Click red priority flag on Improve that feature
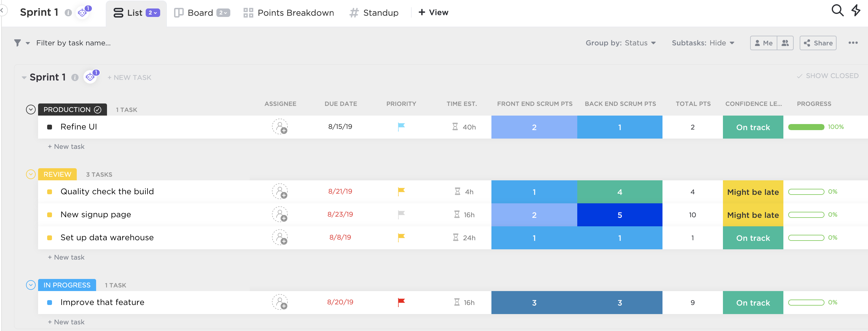 pos(401,302)
